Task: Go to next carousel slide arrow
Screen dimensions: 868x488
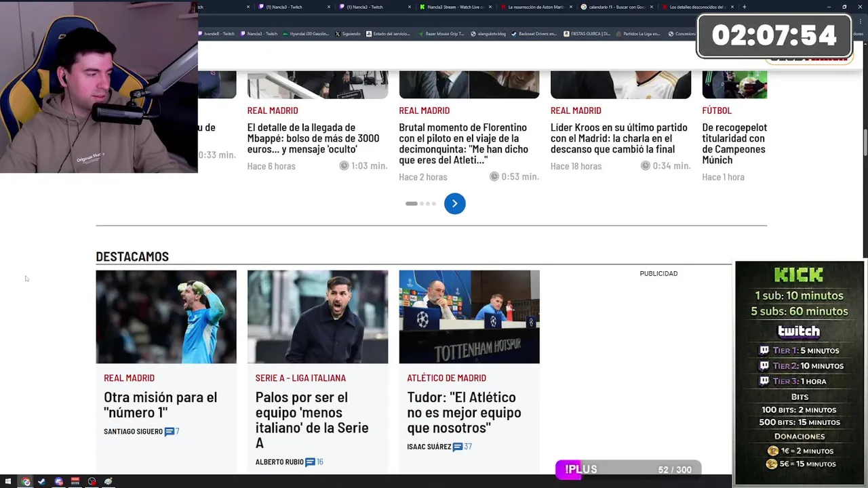Action: click(x=454, y=203)
